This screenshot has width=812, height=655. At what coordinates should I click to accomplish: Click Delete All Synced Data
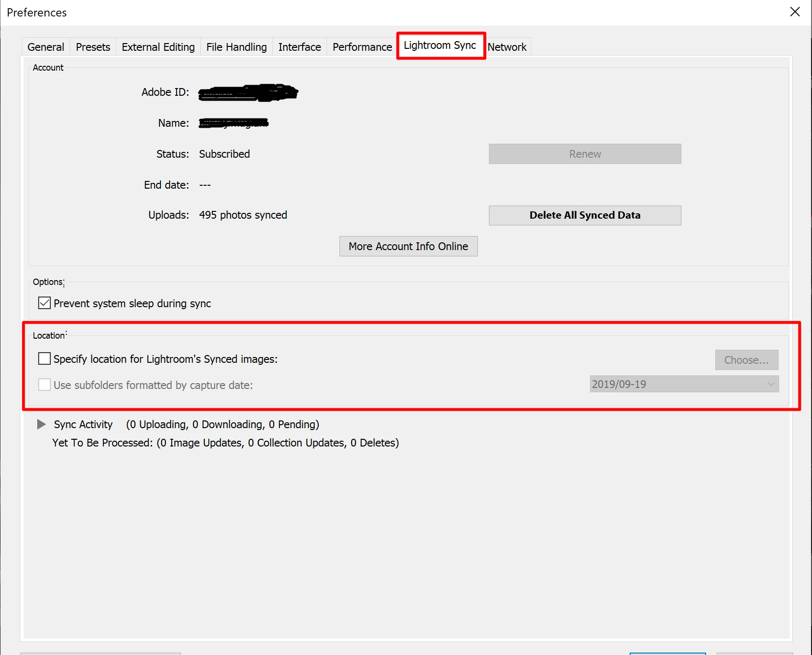[585, 215]
